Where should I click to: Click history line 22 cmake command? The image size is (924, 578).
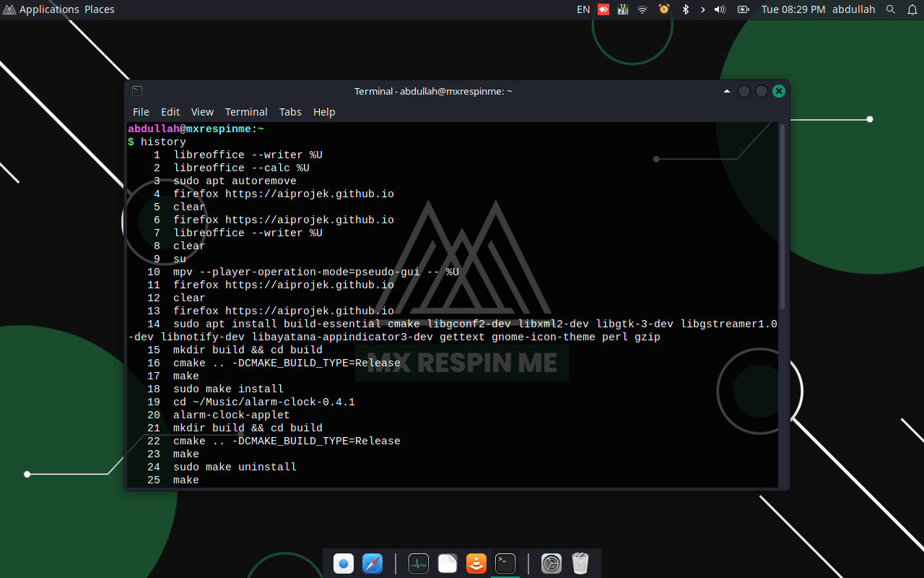pos(287,441)
